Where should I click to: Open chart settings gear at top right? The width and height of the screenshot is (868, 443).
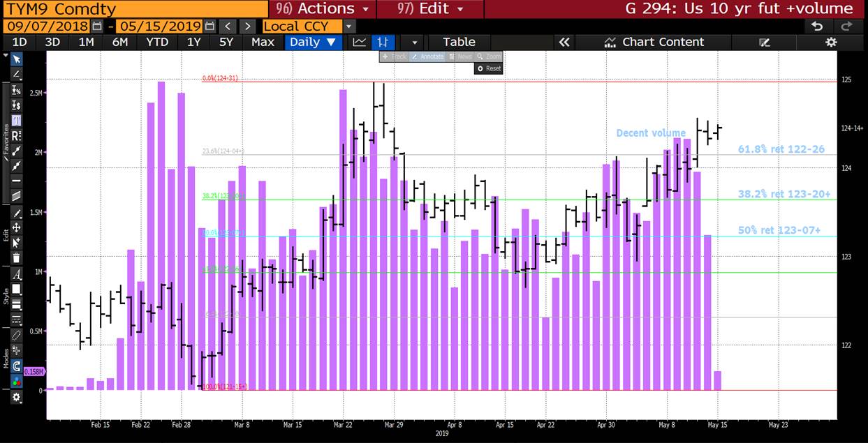click(830, 42)
